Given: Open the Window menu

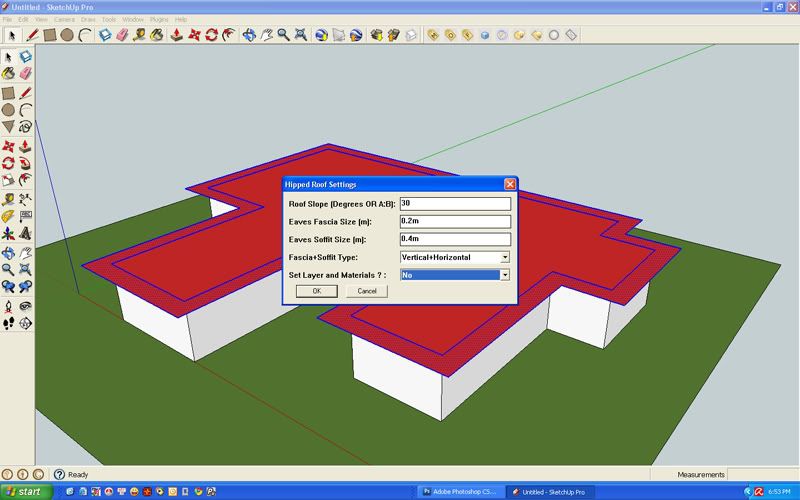Looking at the screenshot, I should 133,19.
